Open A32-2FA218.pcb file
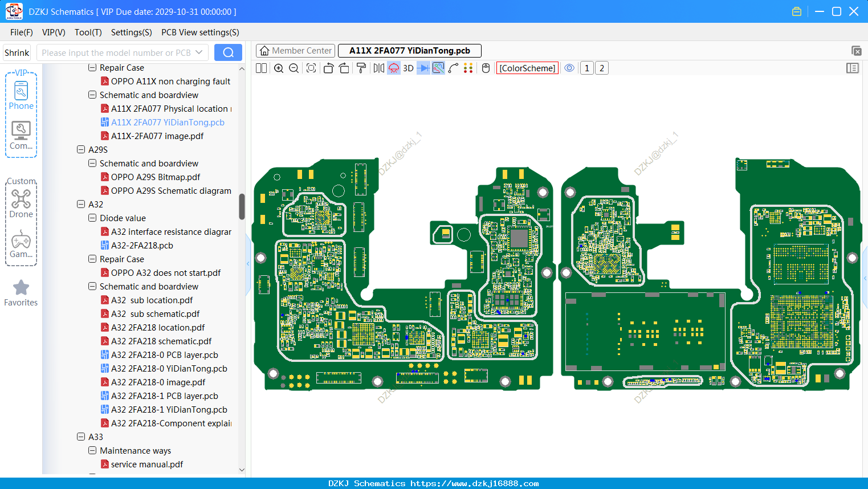Screen dimensions: 868x489 click(x=142, y=246)
